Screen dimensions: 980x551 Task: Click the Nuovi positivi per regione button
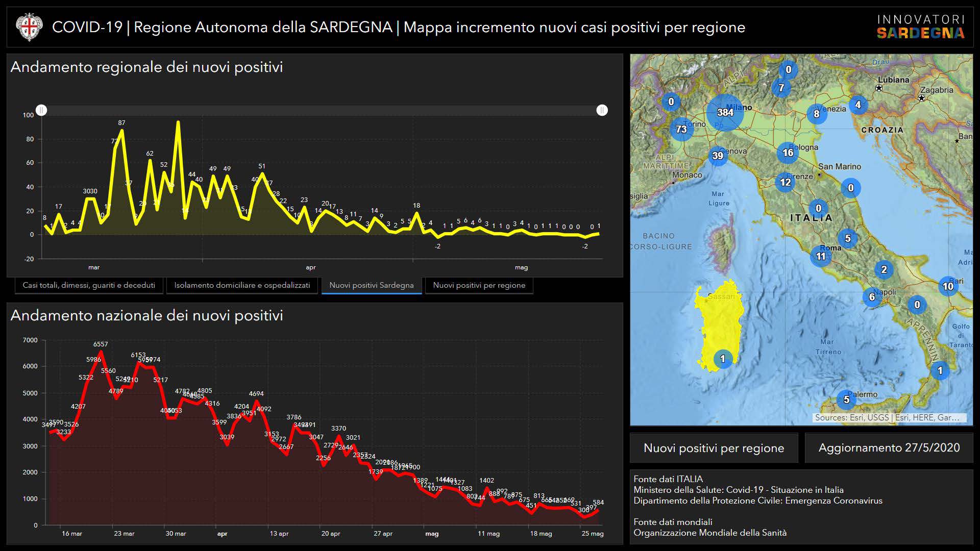tap(714, 448)
